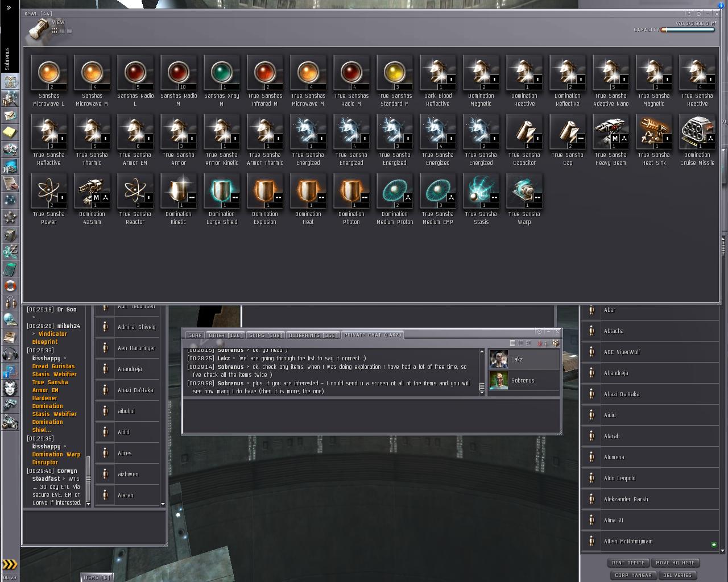The height and width of the screenshot is (582, 728).
Task: Open the calculator from the sidebar
Action: coord(10,268)
